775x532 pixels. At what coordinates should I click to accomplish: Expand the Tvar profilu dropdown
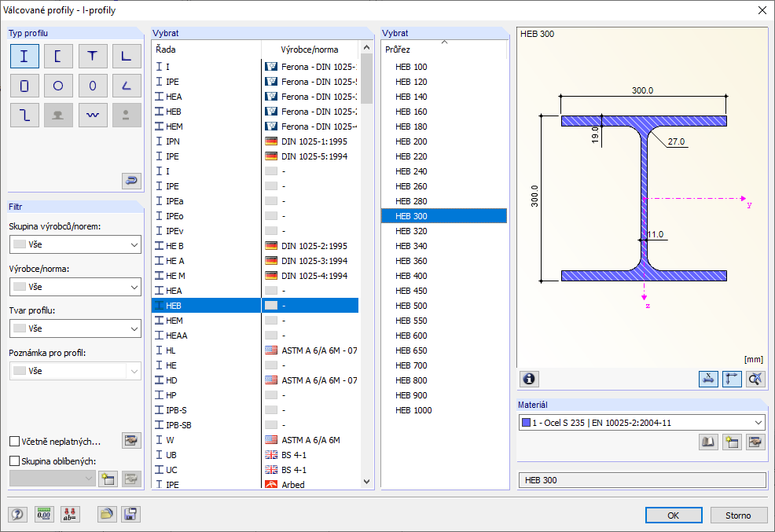click(75, 328)
